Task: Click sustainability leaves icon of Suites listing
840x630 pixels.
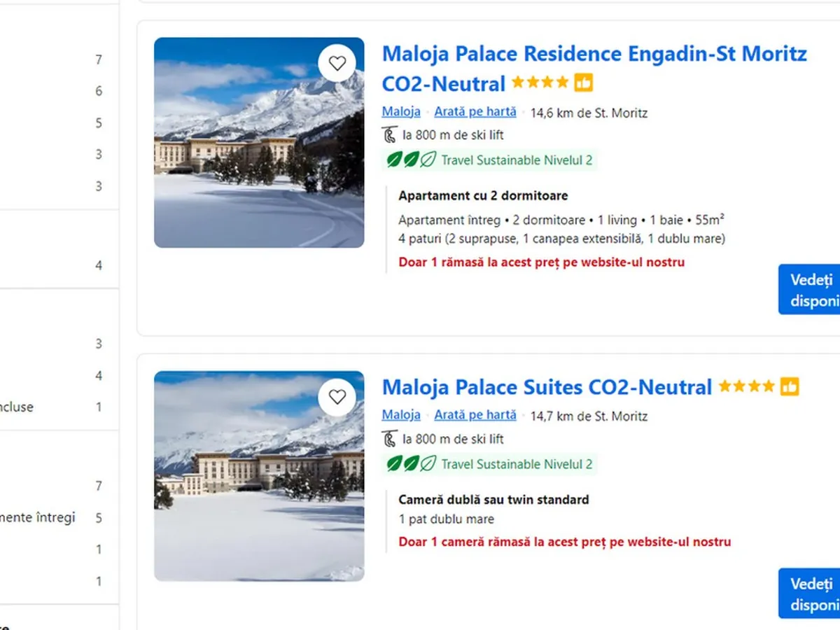Action: [412, 463]
